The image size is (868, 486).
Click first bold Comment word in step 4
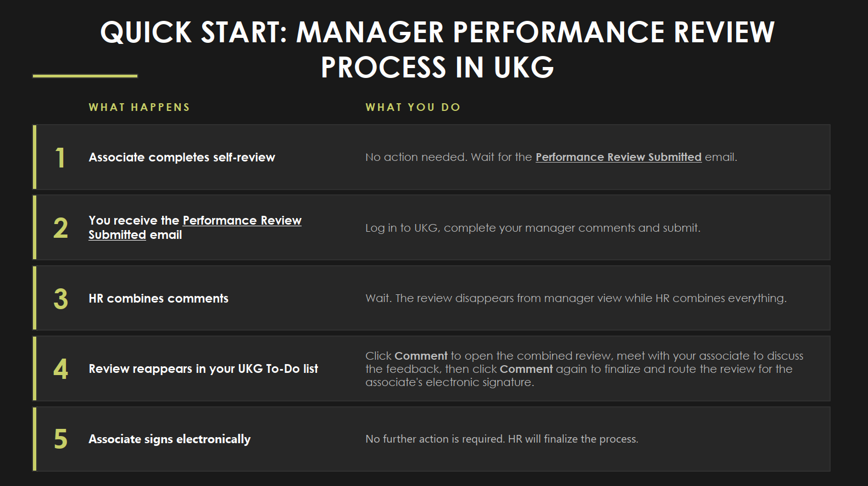(x=421, y=356)
